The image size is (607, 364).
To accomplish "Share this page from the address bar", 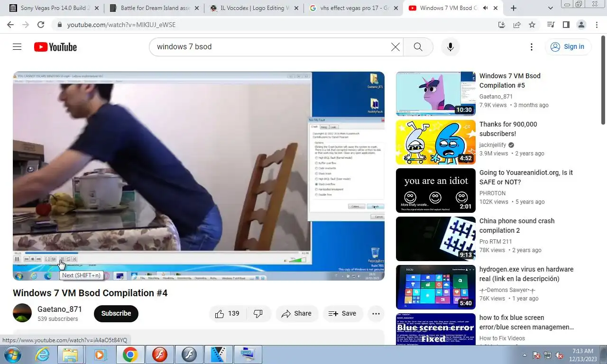I will (x=517, y=25).
